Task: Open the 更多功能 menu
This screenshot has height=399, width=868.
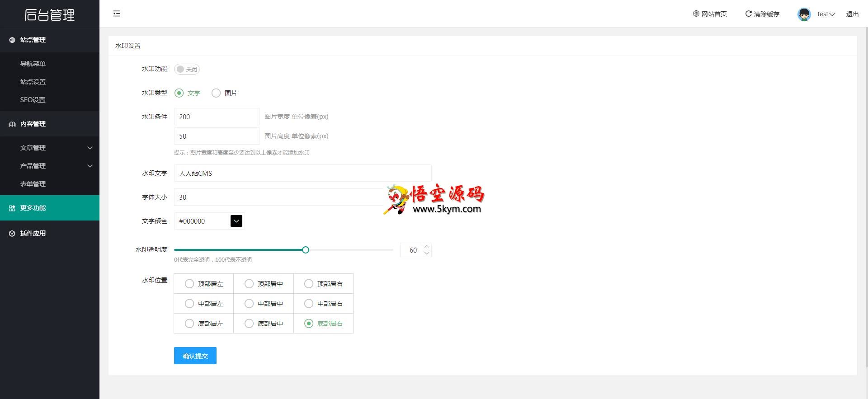Action: 50,208
